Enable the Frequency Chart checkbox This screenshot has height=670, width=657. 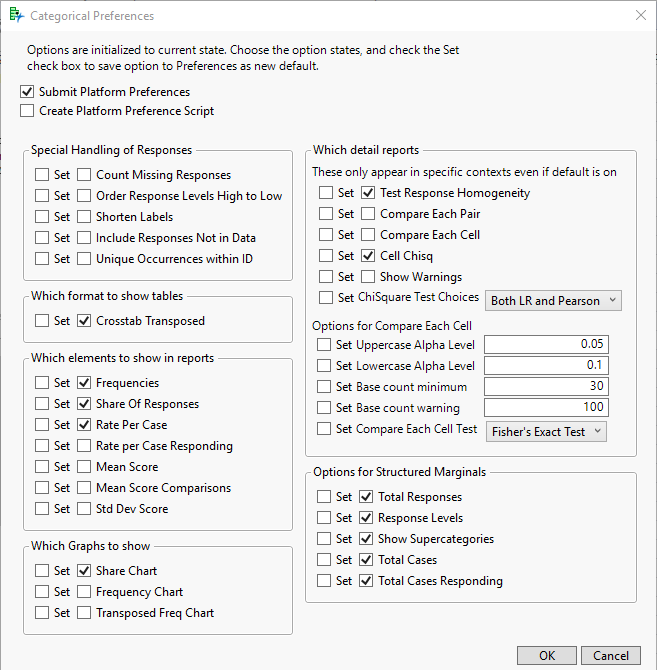click(85, 592)
